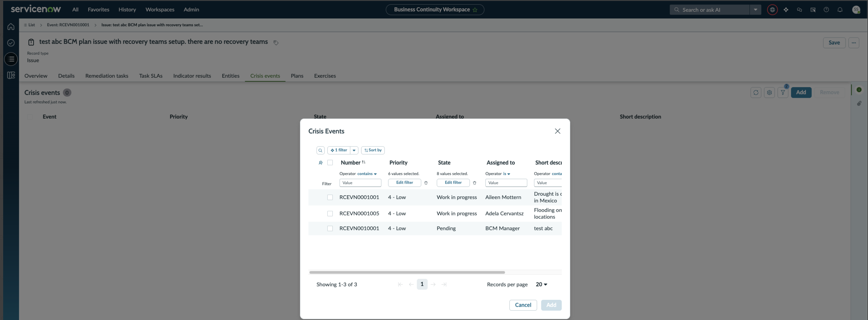868x320 pixels.
Task: Toggle the select-all checkbox beside Event column
Action: coord(30,117)
